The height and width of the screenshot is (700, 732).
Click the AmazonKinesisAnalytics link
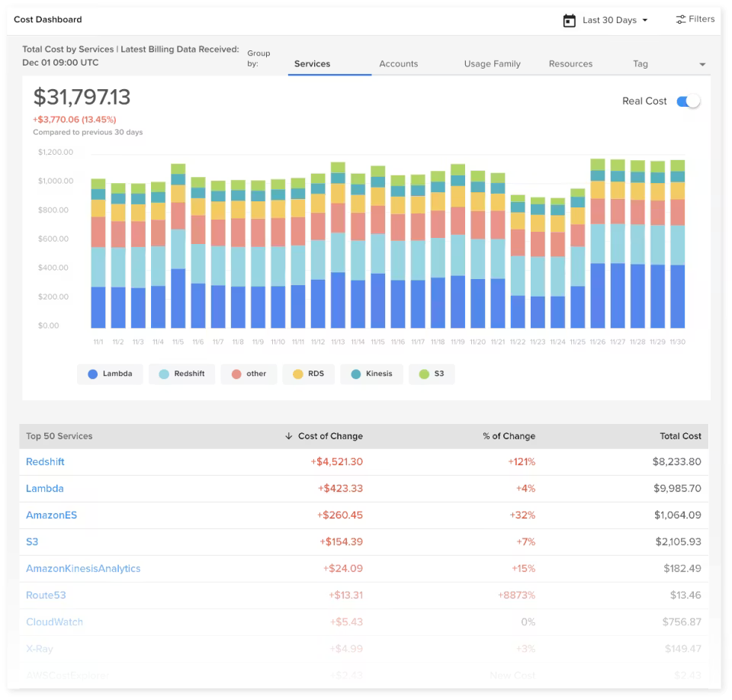pos(84,568)
